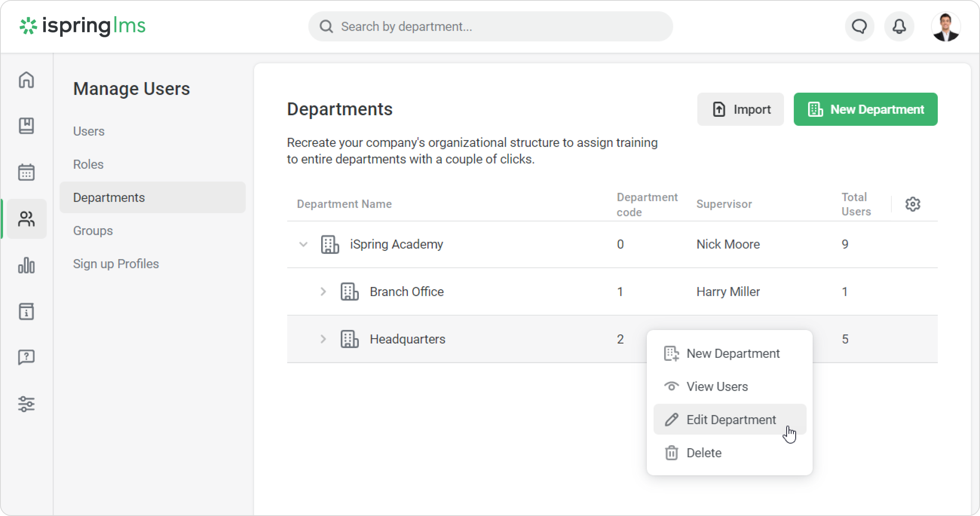Viewport: 980px width, 516px height.
Task: Collapse the iSpring Academy department
Action: [303, 244]
